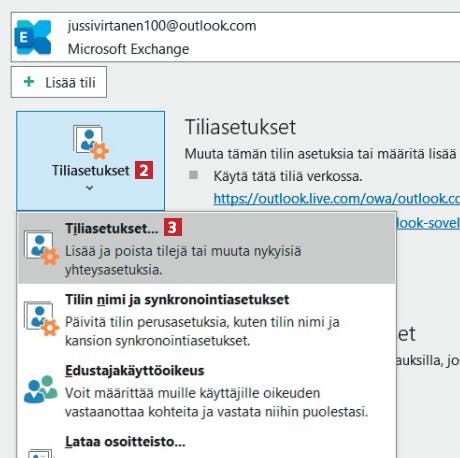Choose Tiliasetukset... menu entry
This screenshot has height=458, width=460.
tap(207, 248)
